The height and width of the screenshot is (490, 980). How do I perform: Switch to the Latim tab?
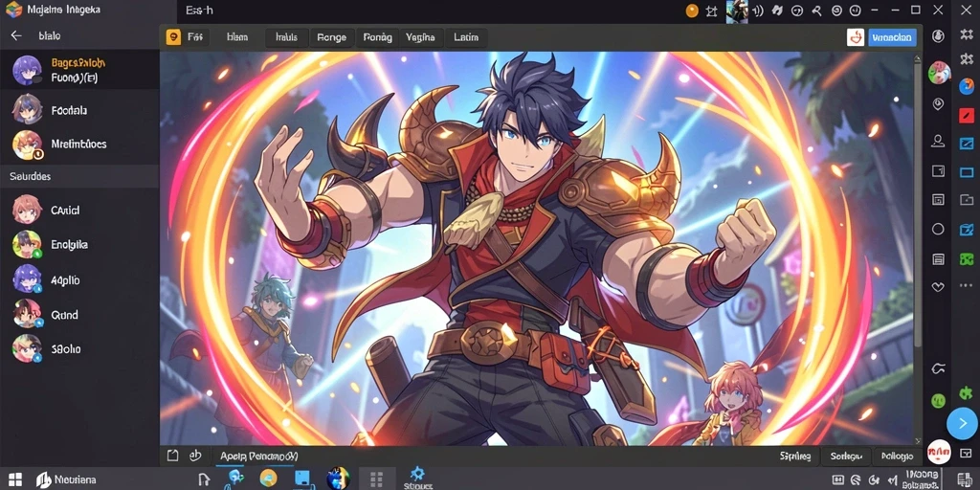(466, 37)
